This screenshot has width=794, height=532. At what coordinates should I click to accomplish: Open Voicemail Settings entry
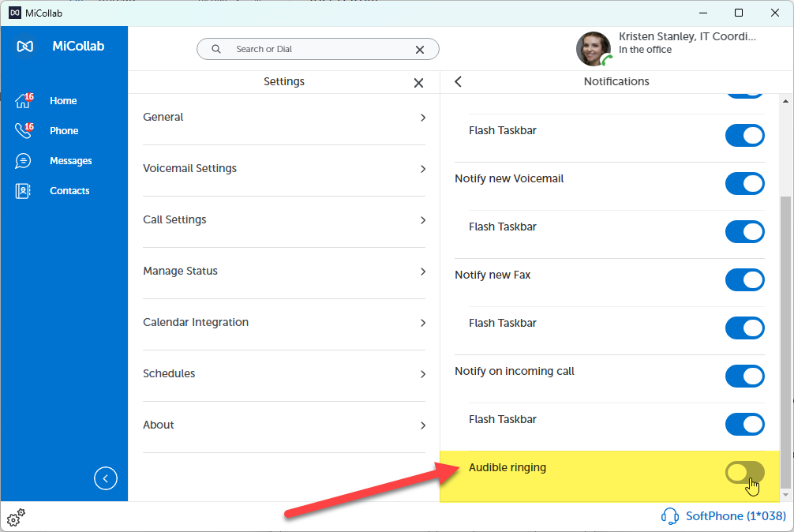[284, 170]
